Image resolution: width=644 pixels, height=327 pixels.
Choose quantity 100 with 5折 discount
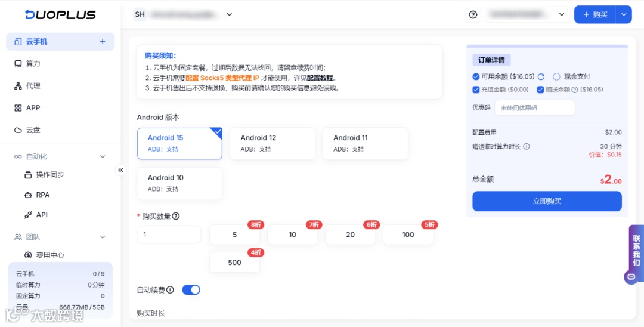click(408, 235)
